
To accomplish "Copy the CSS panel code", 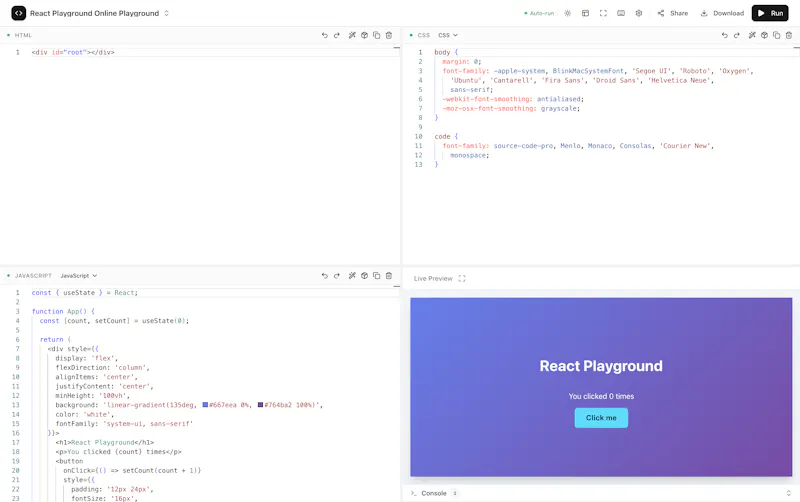I will [777, 35].
